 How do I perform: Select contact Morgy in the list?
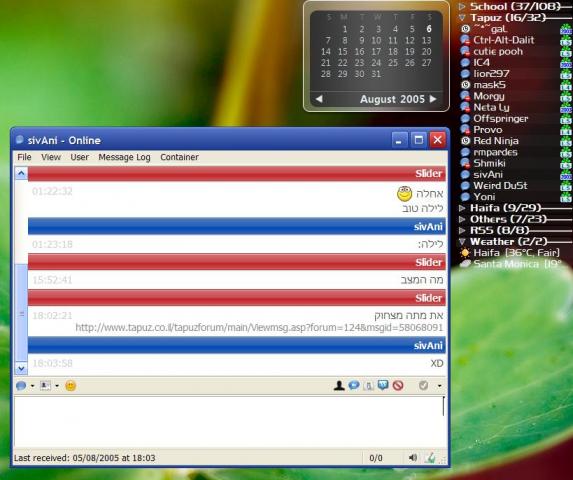coord(489,96)
